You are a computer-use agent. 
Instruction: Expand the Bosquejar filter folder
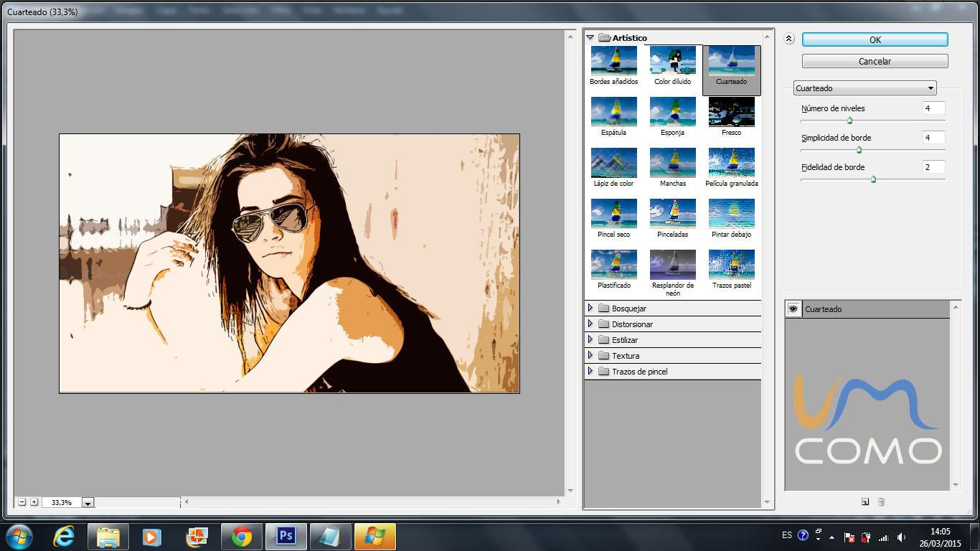tap(590, 309)
